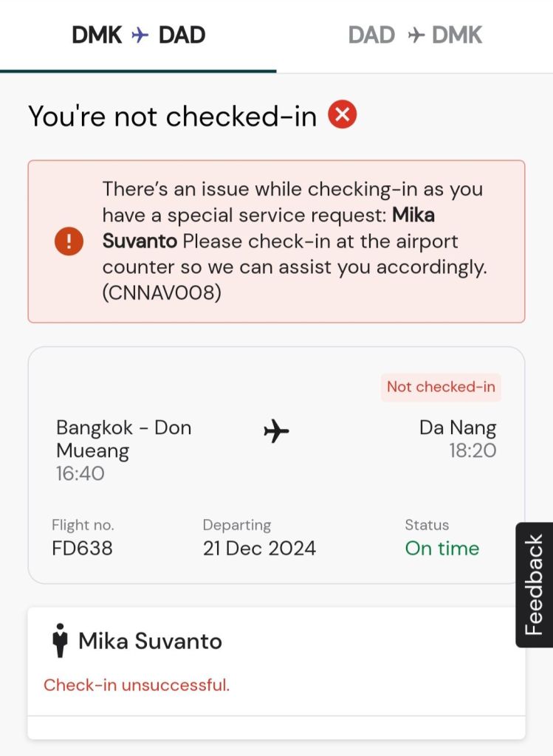
Task: Click the black airplane icon in the flight card
Action: (x=276, y=430)
